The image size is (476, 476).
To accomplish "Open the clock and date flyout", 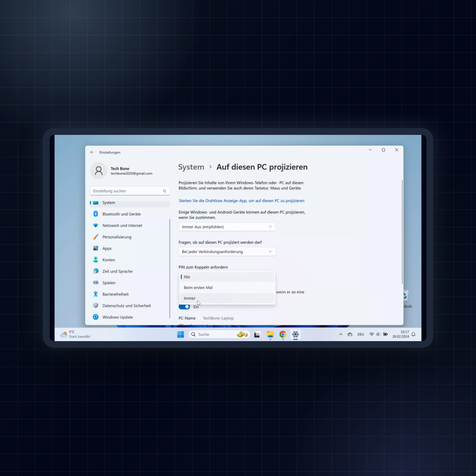I will (x=401, y=334).
